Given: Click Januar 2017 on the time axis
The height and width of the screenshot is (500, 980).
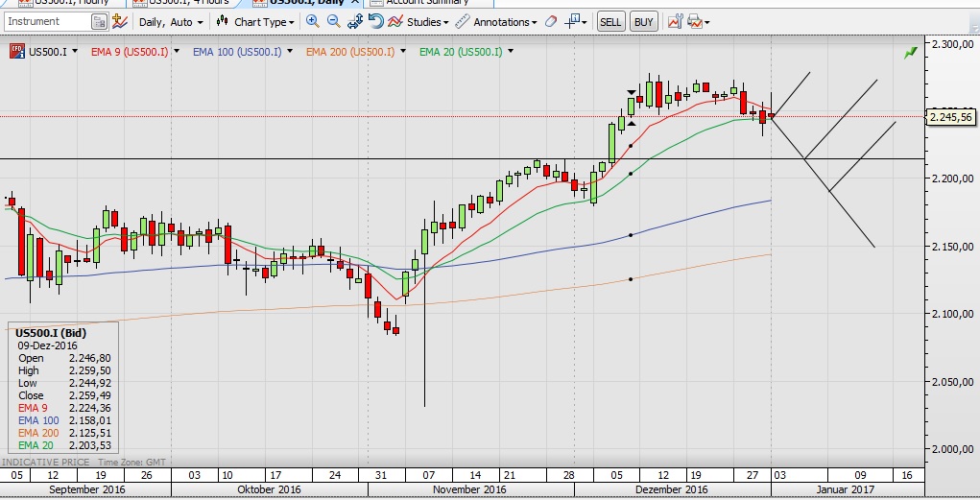Looking at the screenshot, I should [846, 489].
